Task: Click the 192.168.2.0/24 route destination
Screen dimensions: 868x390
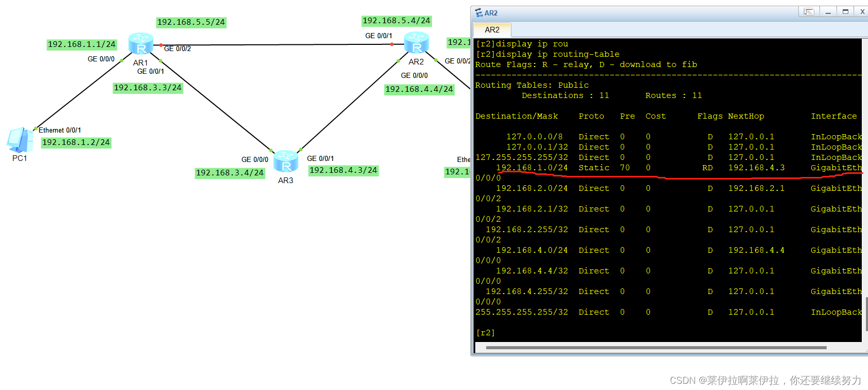Action: 532,188
